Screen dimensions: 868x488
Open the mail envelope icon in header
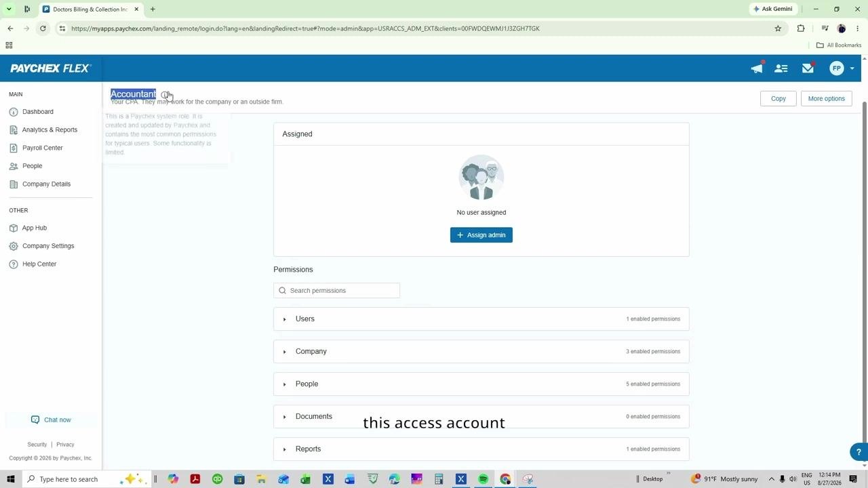coord(808,68)
